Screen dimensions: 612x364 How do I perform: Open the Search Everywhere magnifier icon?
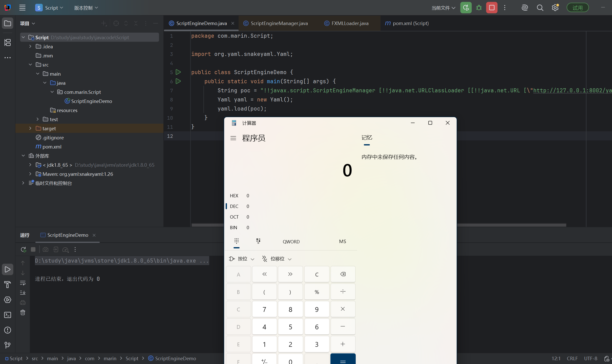click(x=540, y=8)
